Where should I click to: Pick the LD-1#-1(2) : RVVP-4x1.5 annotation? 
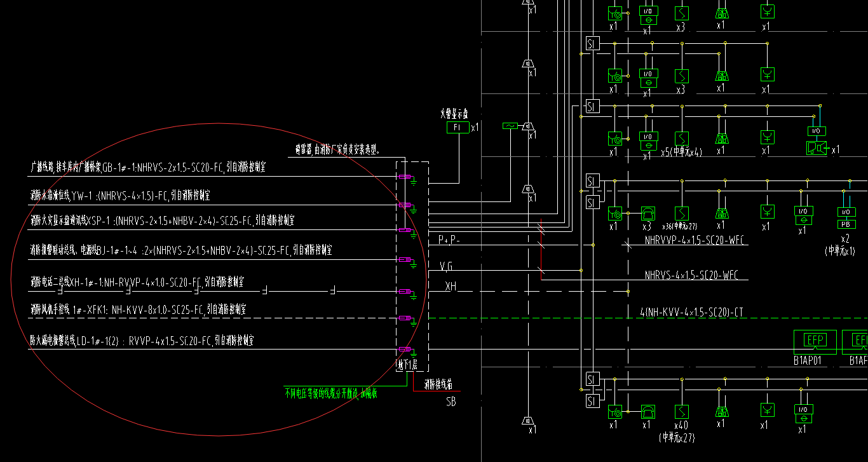point(143,341)
